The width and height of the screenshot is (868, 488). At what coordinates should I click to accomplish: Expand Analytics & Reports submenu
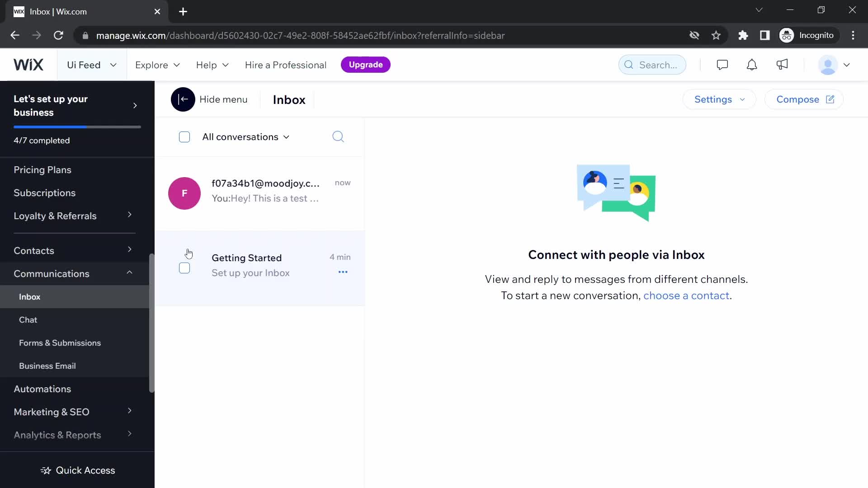click(129, 434)
